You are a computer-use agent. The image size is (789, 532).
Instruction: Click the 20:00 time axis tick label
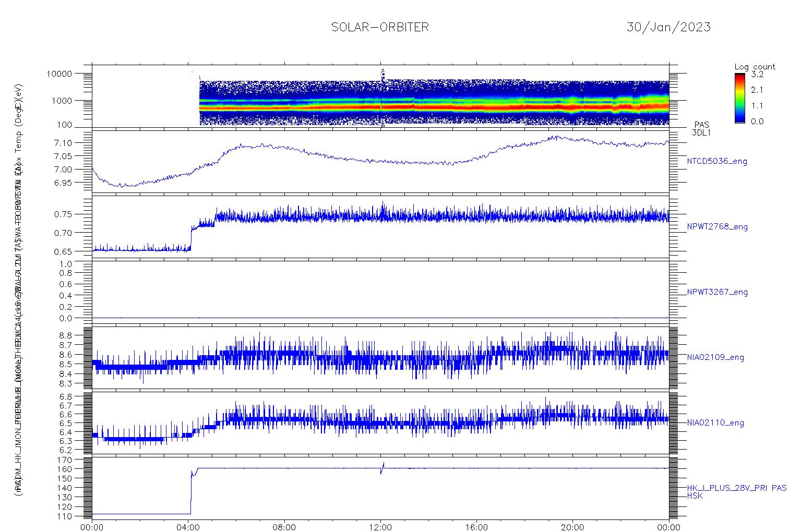(x=573, y=527)
